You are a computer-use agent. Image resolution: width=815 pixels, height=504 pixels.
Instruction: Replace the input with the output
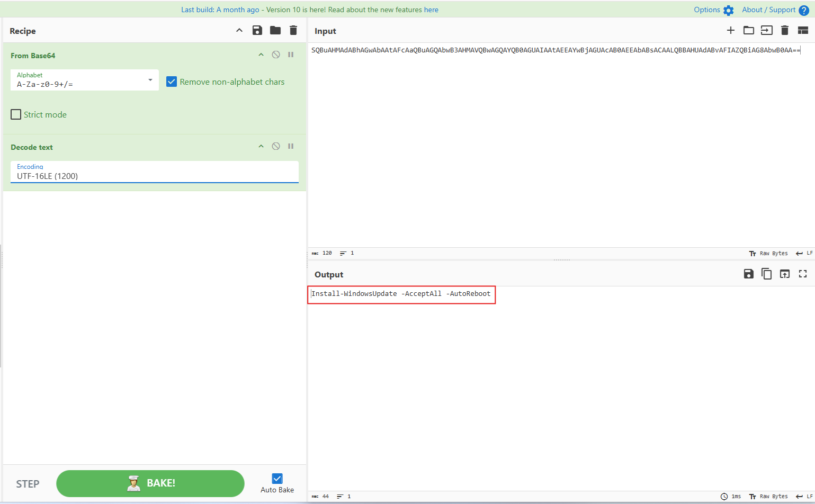click(785, 274)
